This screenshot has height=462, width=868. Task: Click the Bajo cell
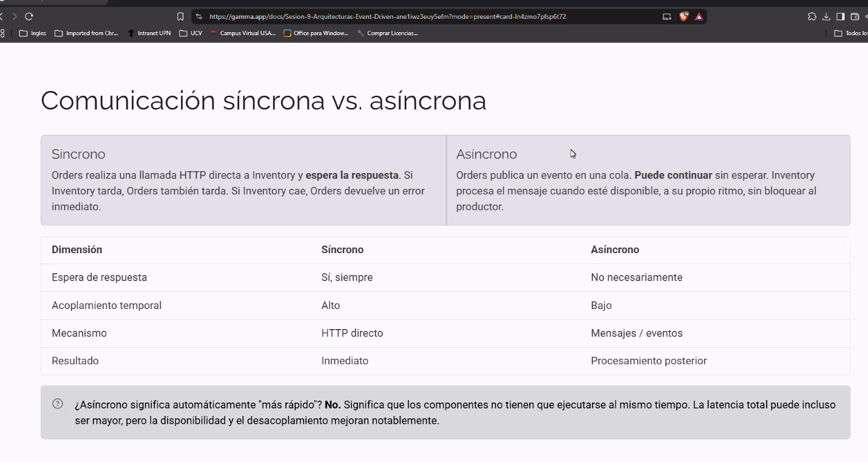point(601,305)
